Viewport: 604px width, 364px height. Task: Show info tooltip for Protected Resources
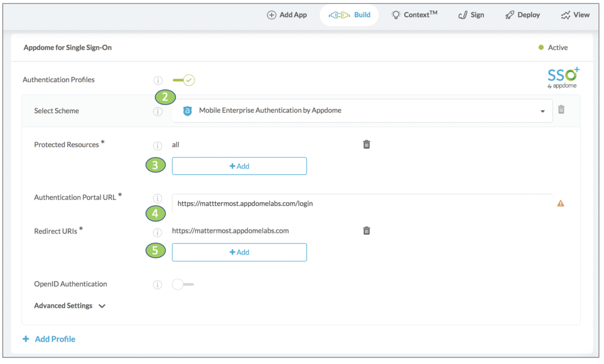(x=157, y=146)
